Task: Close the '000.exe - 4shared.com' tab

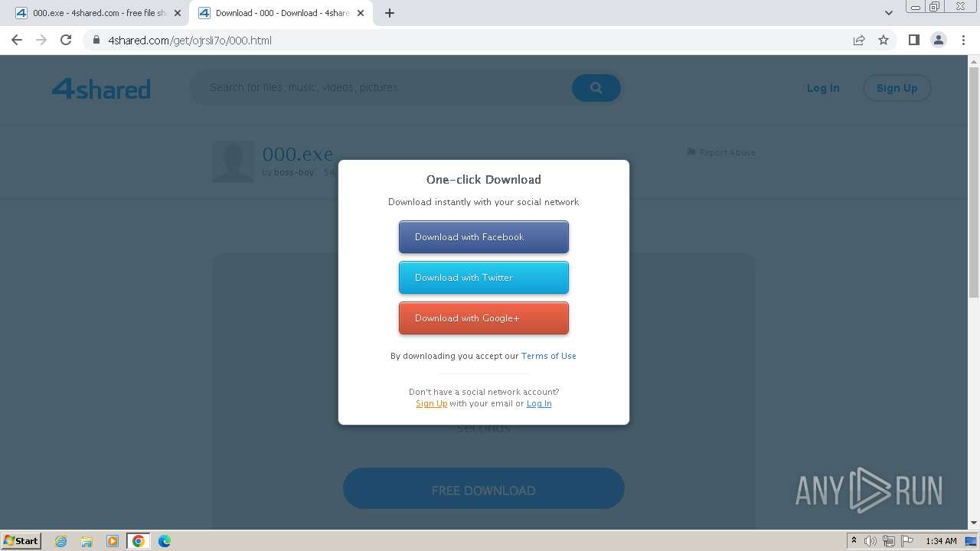Action: pyautogui.click(x=178, y=13)
